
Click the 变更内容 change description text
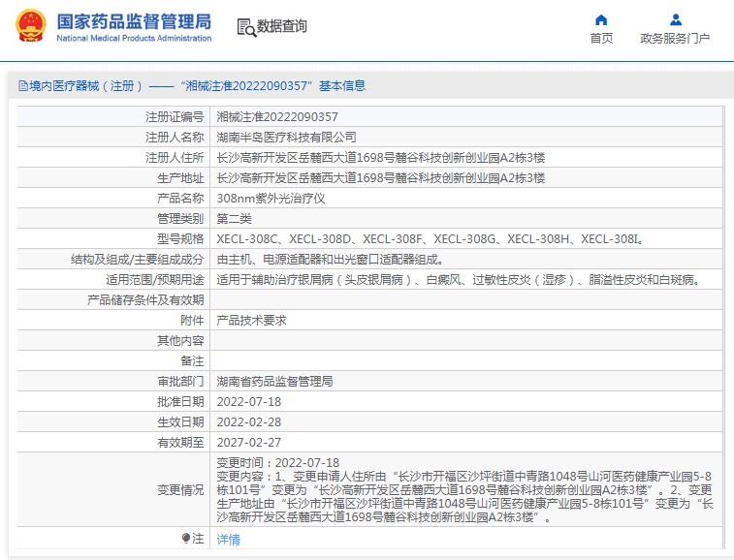click(x=464, y=497)
